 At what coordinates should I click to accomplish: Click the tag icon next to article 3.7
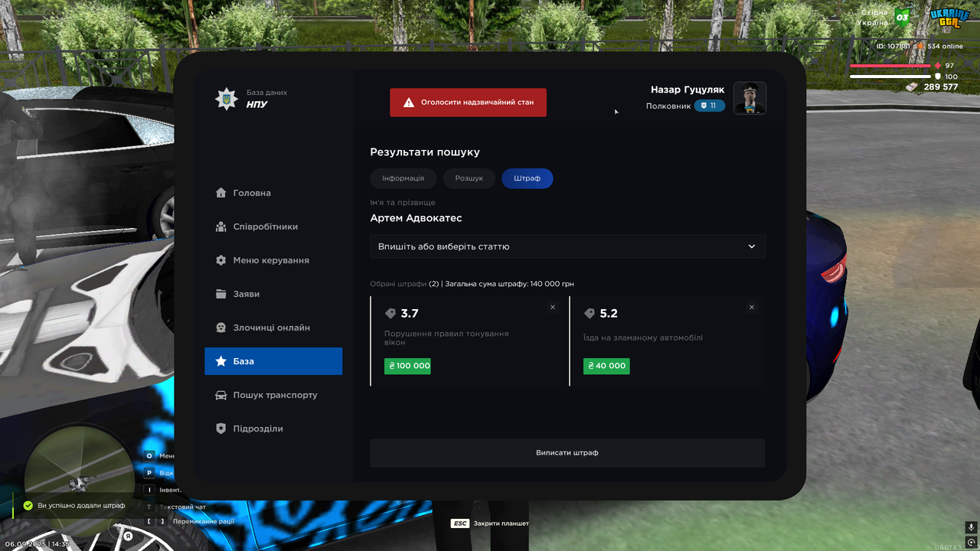(390, 314)
